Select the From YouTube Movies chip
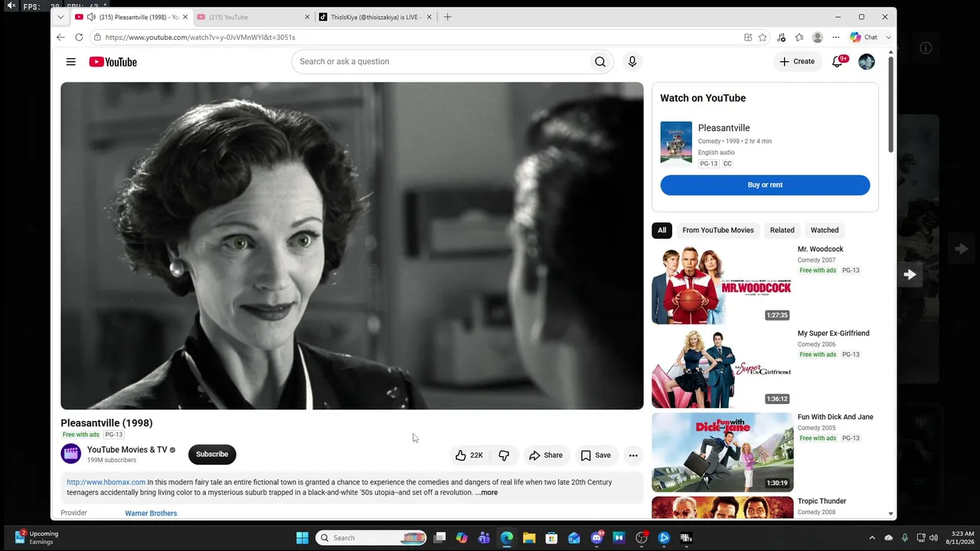Image resolution: width=980 pixels, height=551 pixels. click(718, 230)
